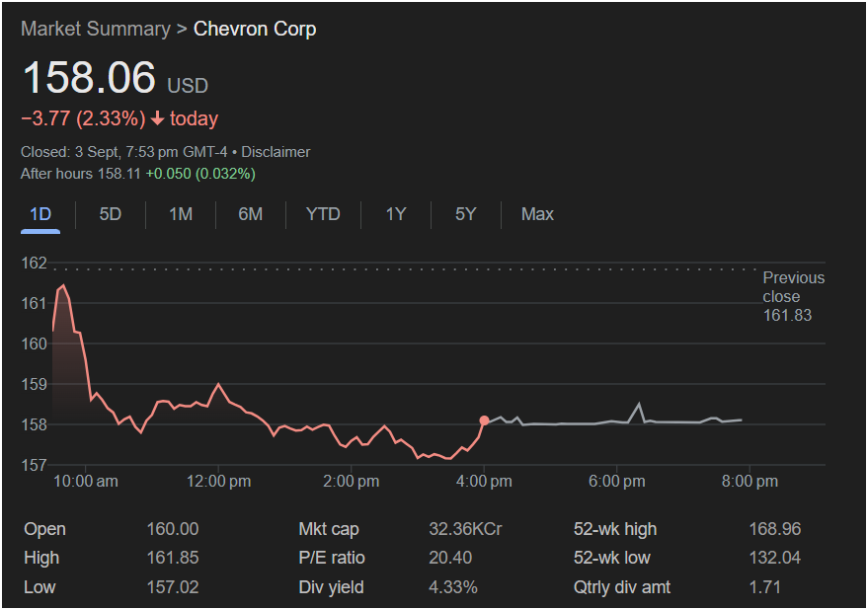Image resolution: width=868 pixels, height=610 pixels.
Task: Click the 12:00 pm axis label
Action: point(218,482)
